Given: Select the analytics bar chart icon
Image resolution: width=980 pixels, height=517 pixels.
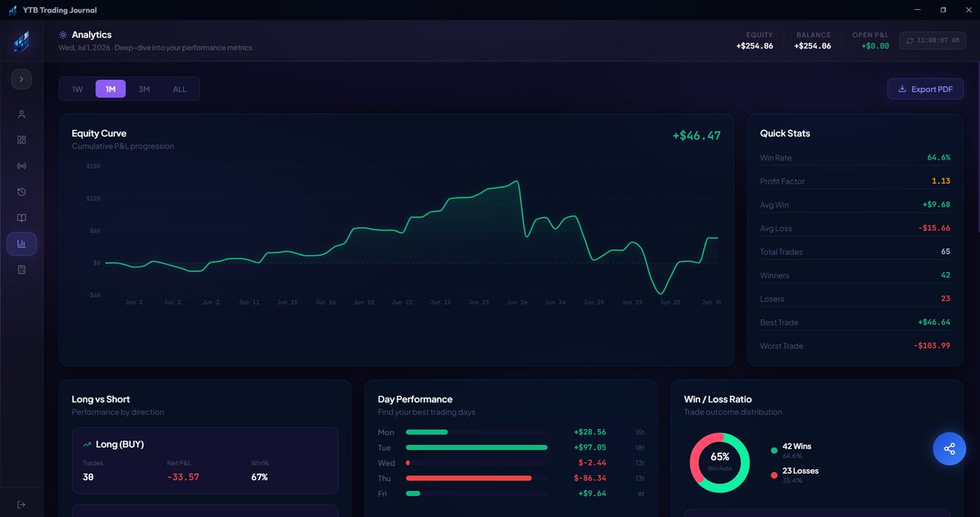Looking at the screenshot, I should pyautogui.click(x=22, y=244).
